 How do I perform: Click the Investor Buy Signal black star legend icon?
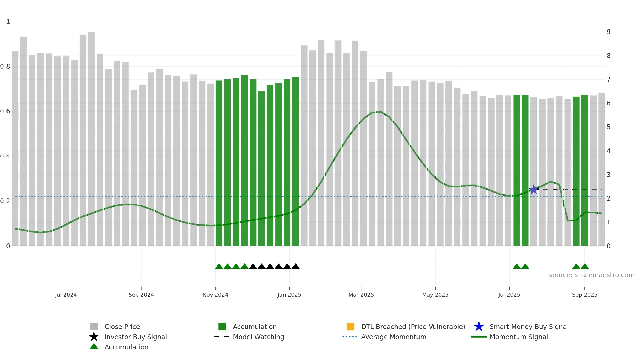[x=94, y=337]
